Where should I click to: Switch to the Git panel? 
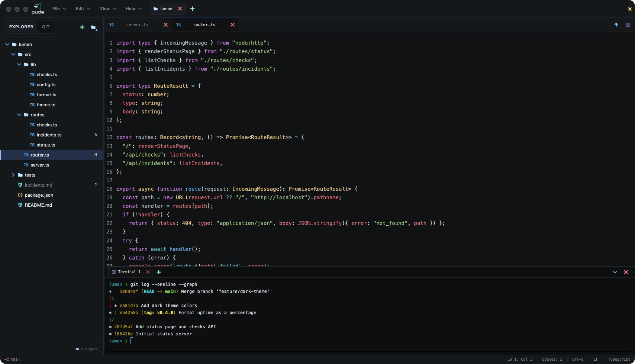[x=46, y=27]
